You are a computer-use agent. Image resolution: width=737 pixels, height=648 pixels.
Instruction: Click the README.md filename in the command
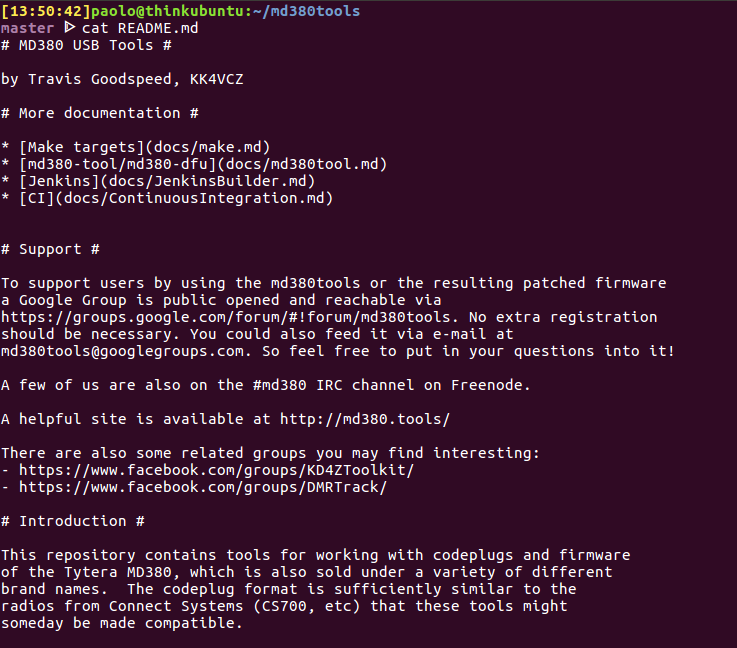[x=158, y=28]
